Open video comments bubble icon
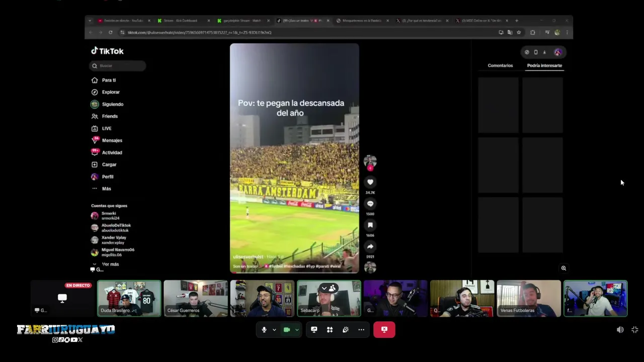This screenshot has height=362, width=644. point(370,204)
